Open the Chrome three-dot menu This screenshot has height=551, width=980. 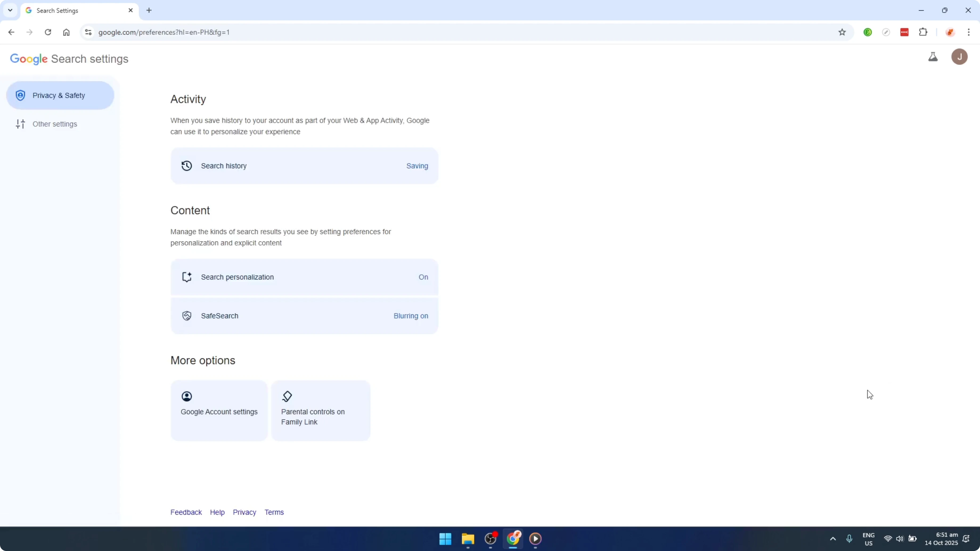coord(969,32)
